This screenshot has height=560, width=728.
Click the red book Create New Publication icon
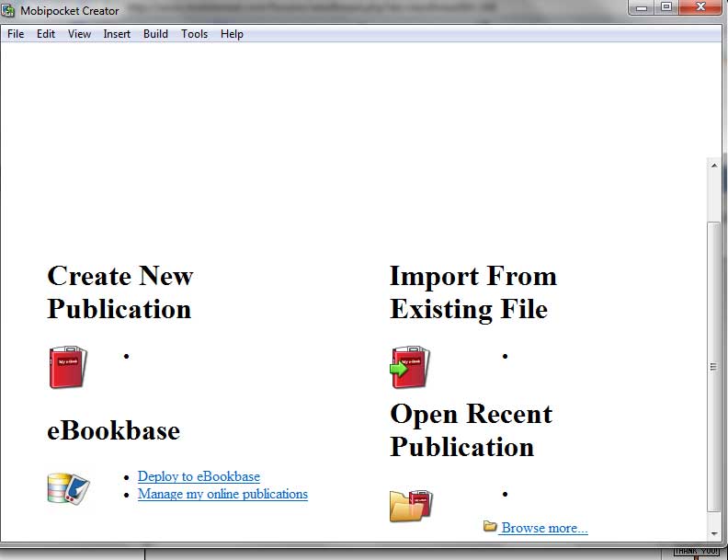point(68,367)
